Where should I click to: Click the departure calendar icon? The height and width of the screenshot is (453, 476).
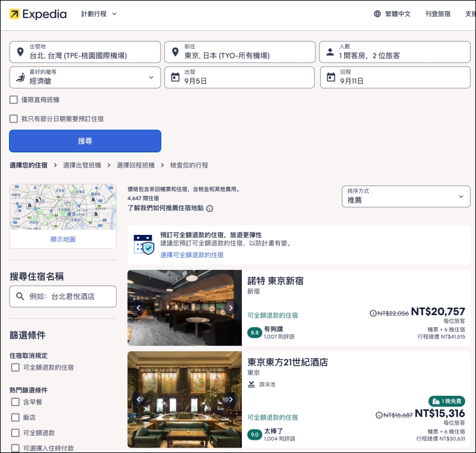[175, 77]
